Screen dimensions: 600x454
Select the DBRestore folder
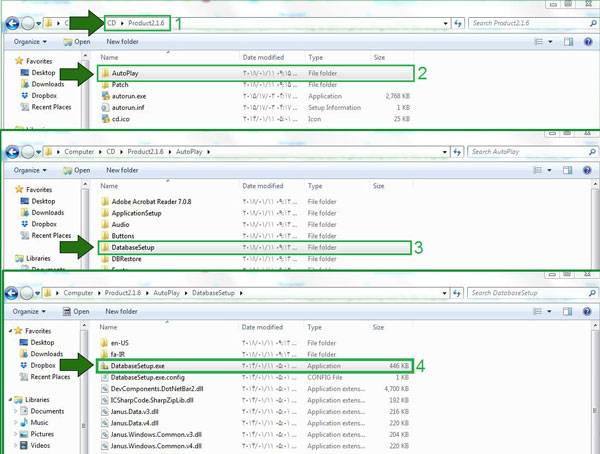click(129, 259)
